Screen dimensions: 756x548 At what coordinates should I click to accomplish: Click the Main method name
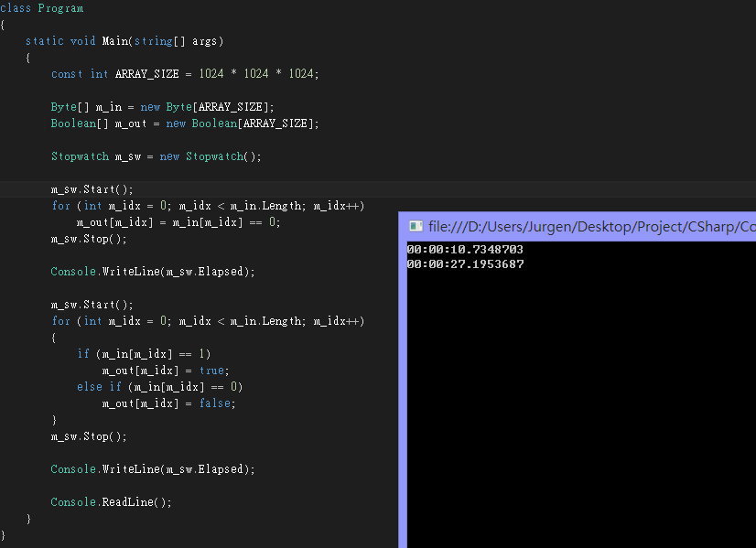[x=115, y=41]
